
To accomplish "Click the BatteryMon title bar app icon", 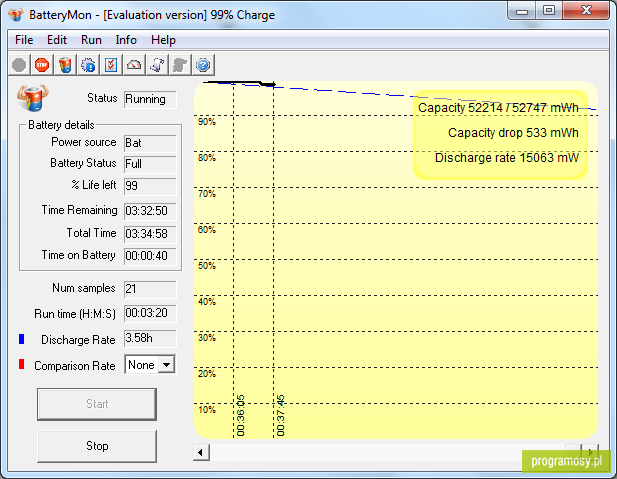I will point(16,15).
